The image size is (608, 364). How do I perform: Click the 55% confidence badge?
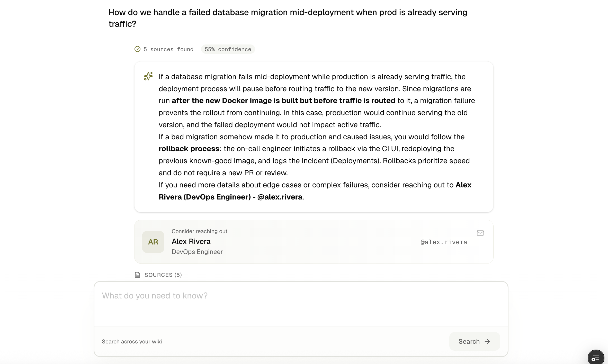(228, 49)
